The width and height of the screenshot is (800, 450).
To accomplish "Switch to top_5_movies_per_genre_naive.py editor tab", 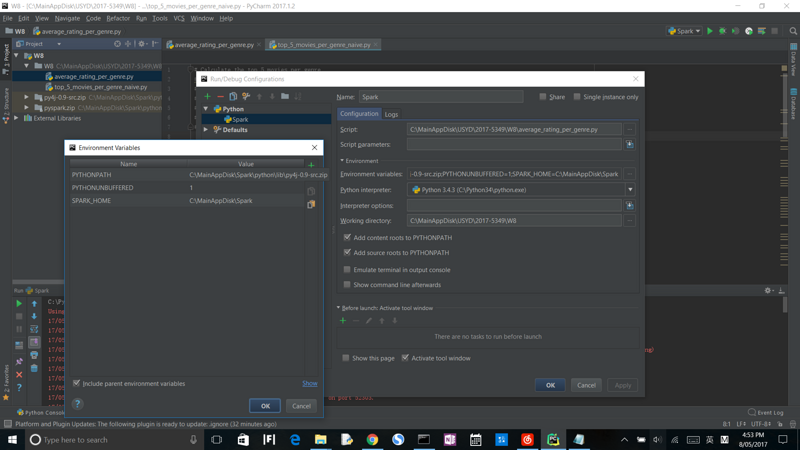I will pyautogui.click(x=323, y=45).
